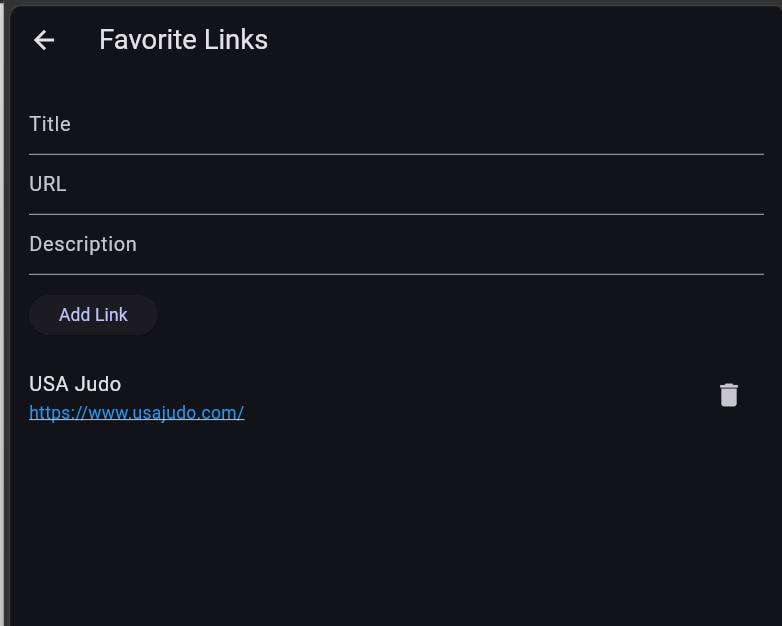Screen dimensions: 782x626
Task: Click the underline beneath the Title field
Action: coord(396,155)
